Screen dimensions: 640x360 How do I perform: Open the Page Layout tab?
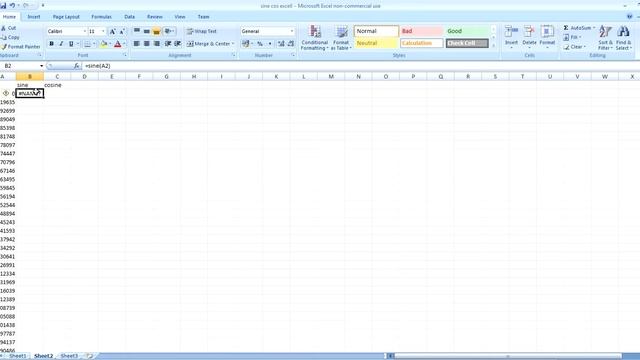click(x=66, y=17)
